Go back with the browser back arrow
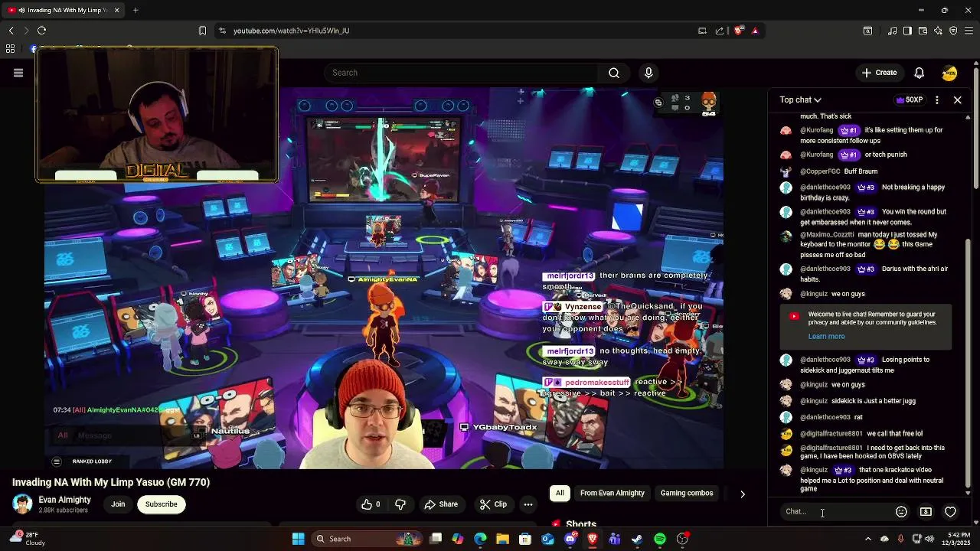 [x=11, y=31]
